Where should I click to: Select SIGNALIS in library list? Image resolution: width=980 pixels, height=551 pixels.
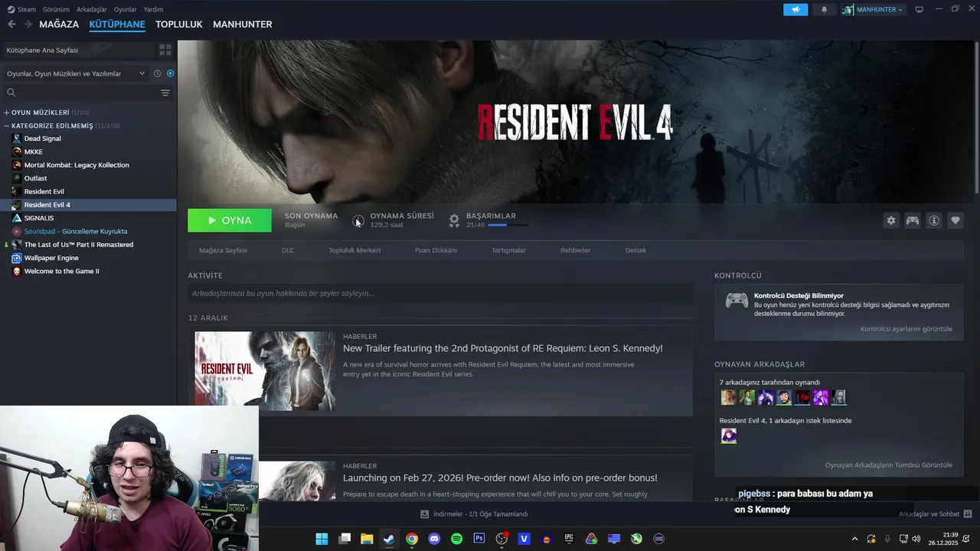pyautogui.click(x=39, y=218)
